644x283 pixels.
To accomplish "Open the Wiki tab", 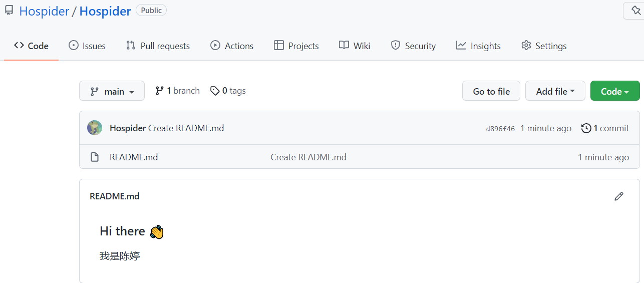I will (355, 46).
